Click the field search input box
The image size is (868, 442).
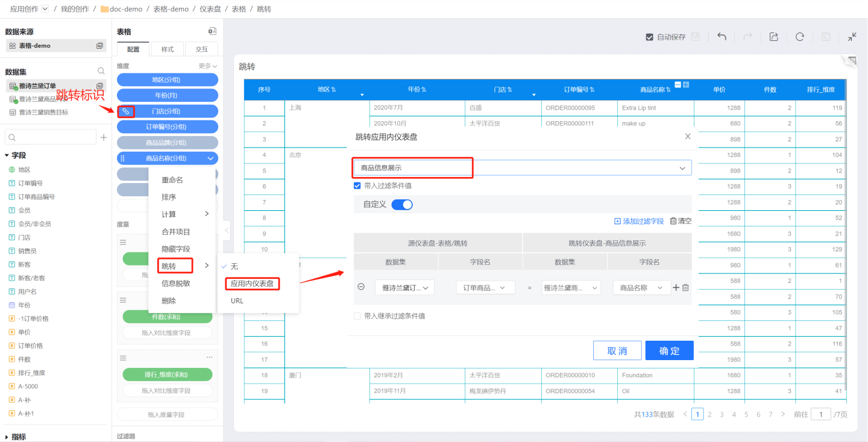51,138
